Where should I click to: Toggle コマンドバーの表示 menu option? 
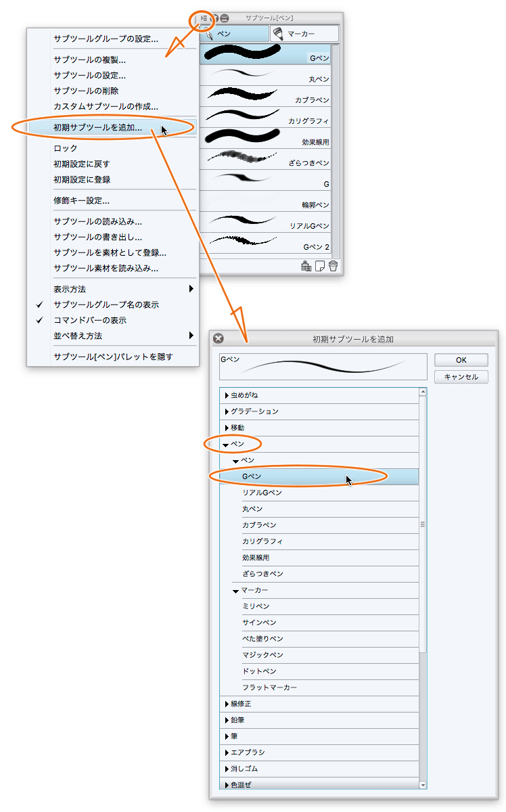[90, 320]
